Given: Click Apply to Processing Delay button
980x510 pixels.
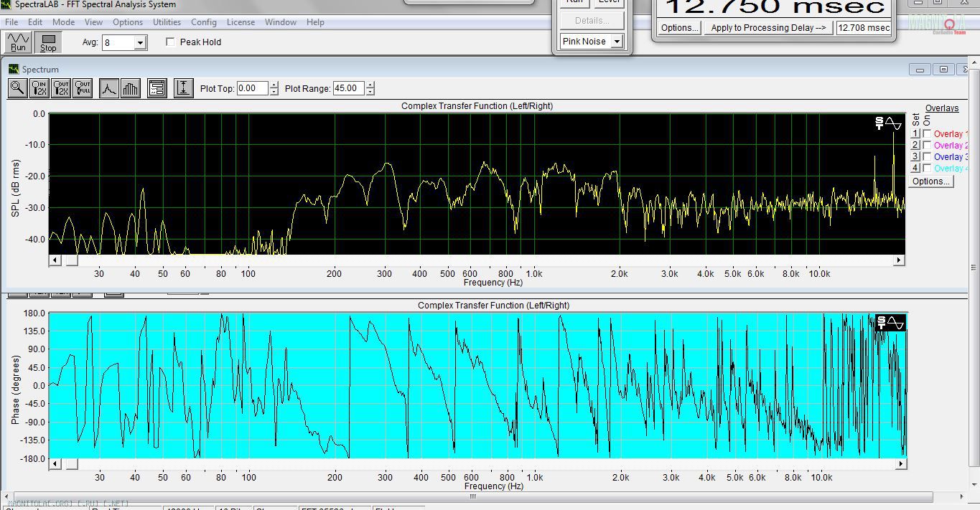Looking at the screenshot, I should coord(767,28).
